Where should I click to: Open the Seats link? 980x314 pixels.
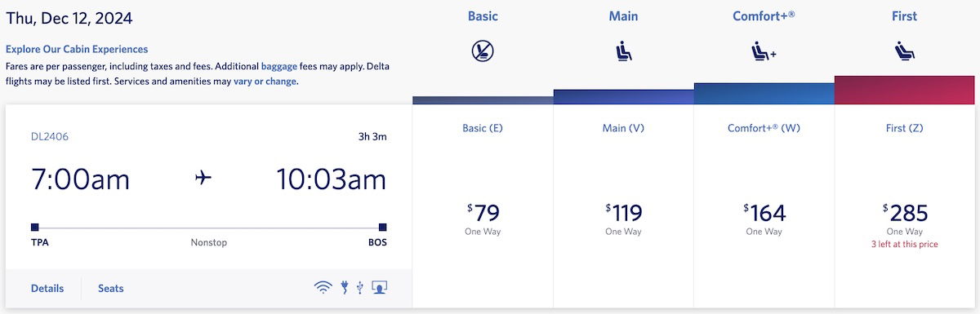pyautogui.click(x=111, y=288)
